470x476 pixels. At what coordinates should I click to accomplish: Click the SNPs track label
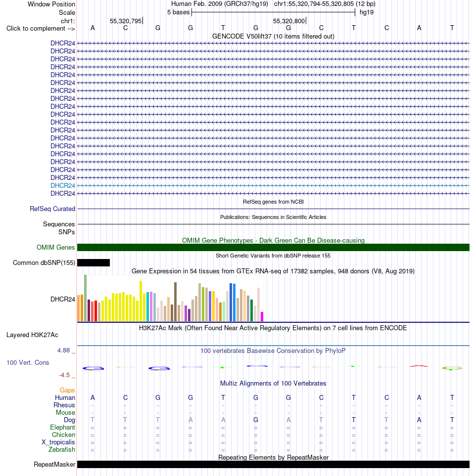pyautogui.click(x=66, y=232)
